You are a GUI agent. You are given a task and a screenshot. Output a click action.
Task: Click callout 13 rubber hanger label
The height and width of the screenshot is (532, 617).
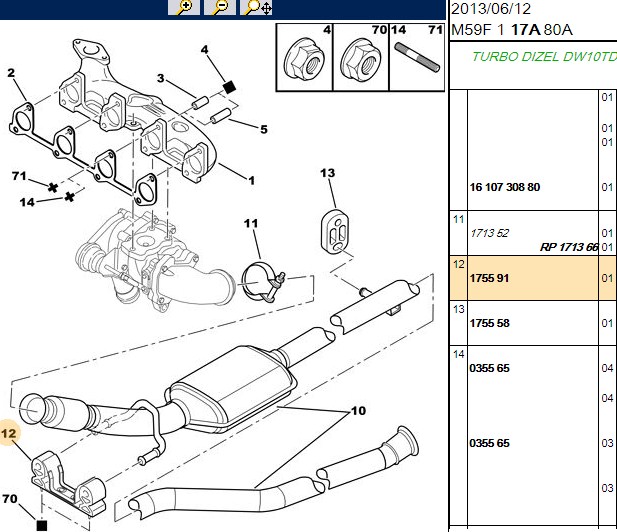coord(327,173)
